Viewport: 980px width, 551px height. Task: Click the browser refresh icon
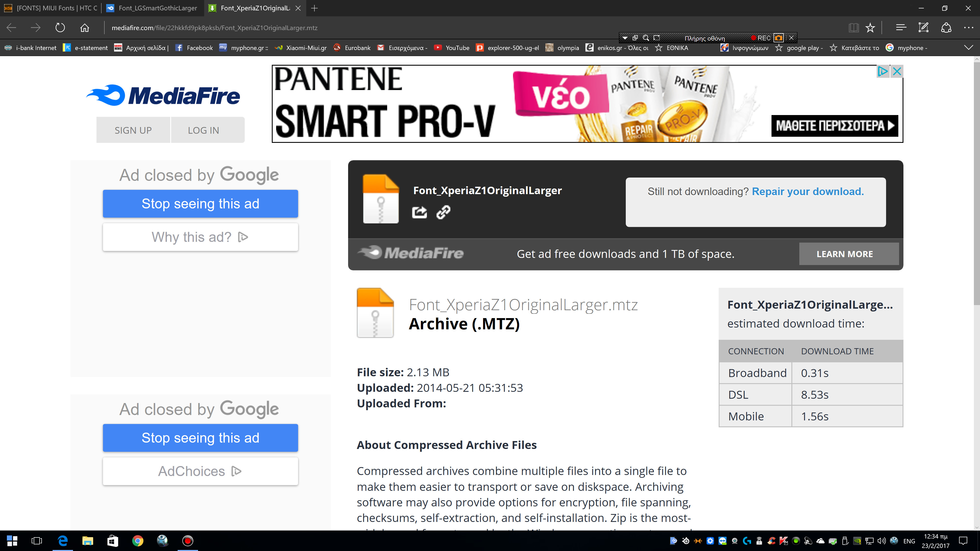tap(60, 28)
